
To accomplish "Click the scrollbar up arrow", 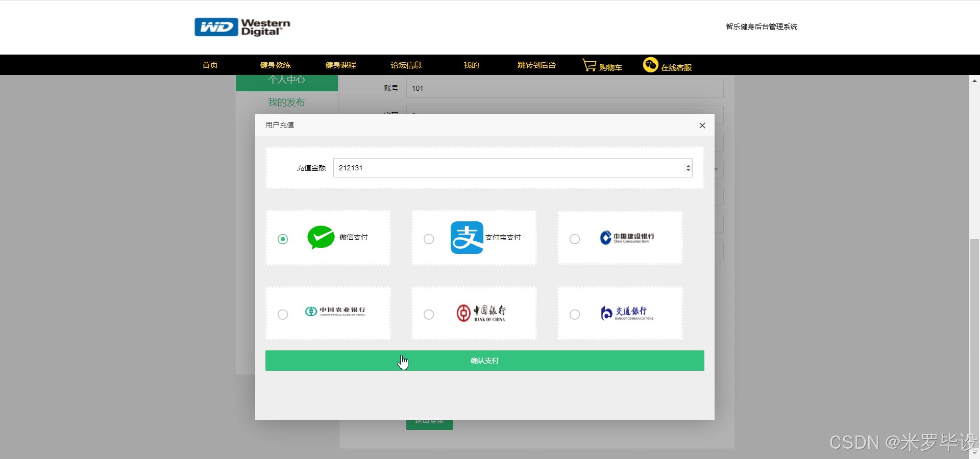I will [x=974, y=81].
